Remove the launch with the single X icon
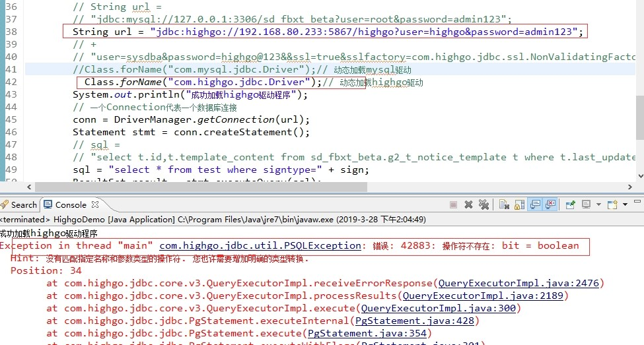This screenshot has height=345, width=644. click(x=468, y=204)
